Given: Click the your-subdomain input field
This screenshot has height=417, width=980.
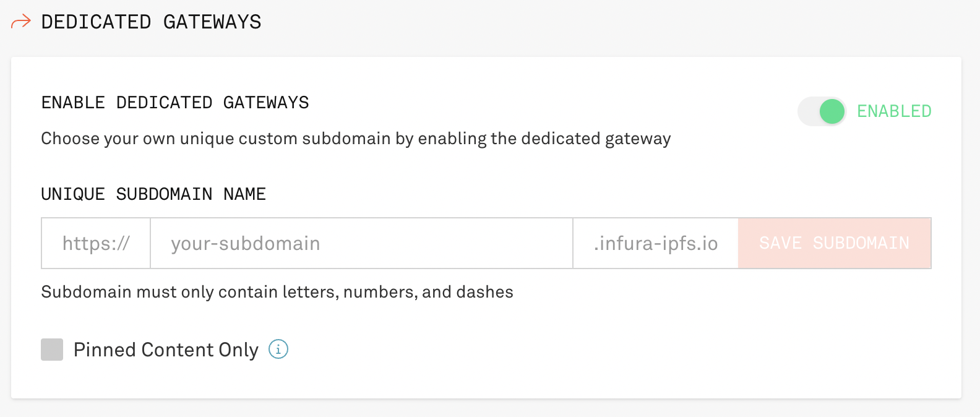Looking at the screenshot, I should 361,243.
